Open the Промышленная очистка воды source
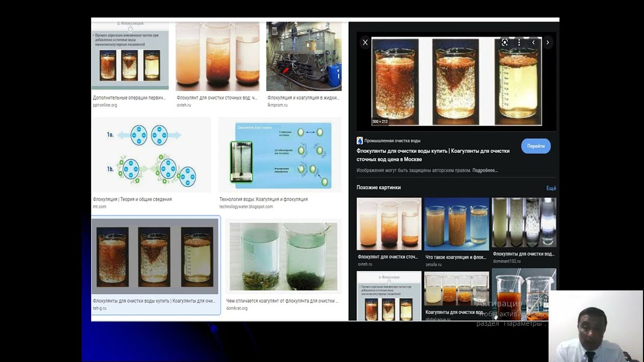 click(392, 141)
